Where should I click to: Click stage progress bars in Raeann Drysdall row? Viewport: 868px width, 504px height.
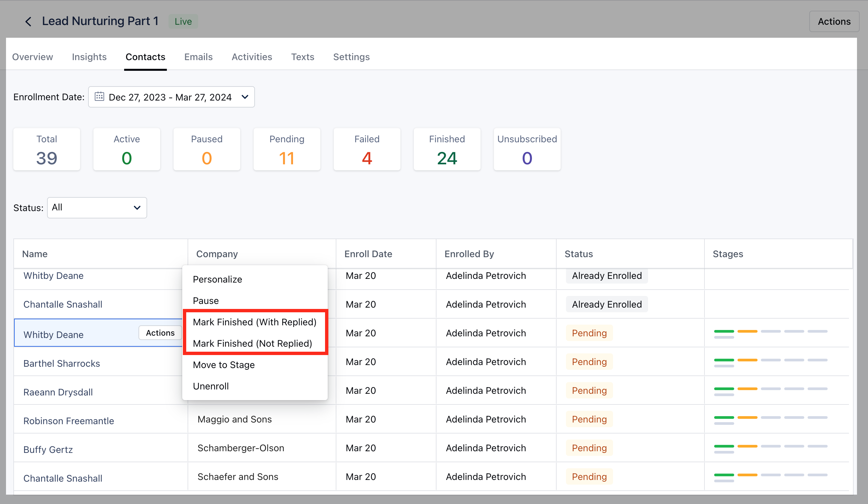click(771, 392)
